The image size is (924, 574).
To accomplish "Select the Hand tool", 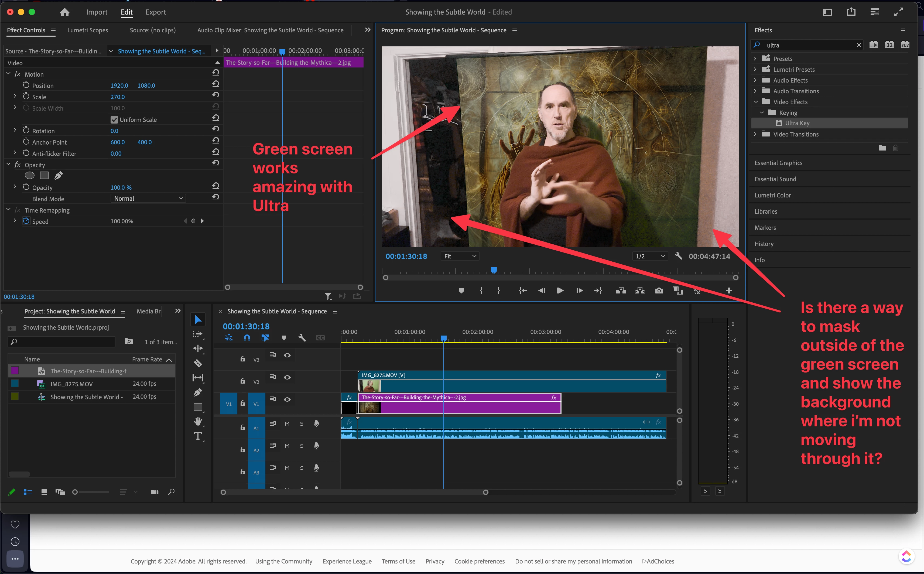I will (x=198, y=421).
